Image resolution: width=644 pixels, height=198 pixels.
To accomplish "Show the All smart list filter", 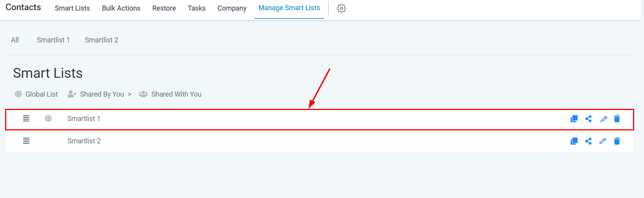I will point(15,40).
